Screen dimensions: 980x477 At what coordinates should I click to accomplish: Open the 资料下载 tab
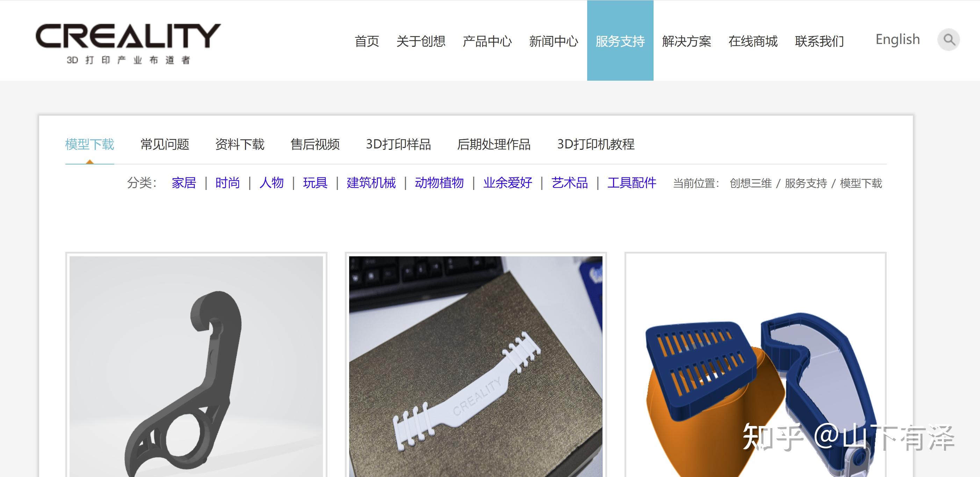coord(240,144)
